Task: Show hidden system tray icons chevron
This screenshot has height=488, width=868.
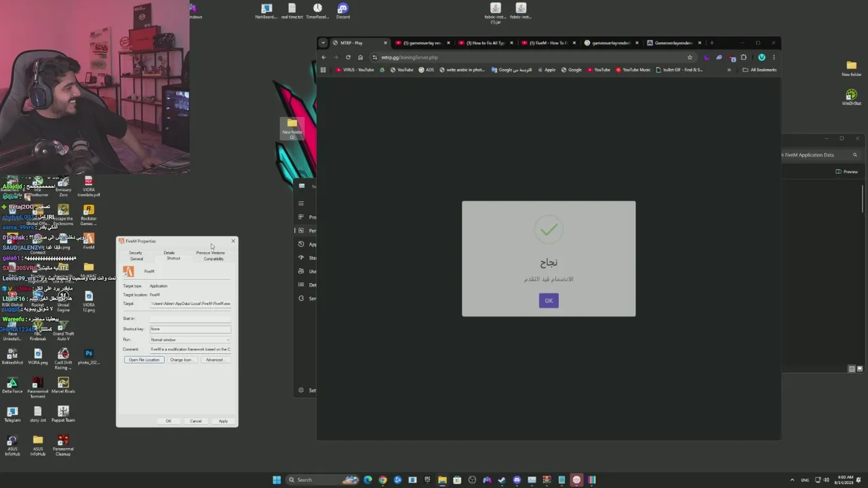Action: coord(792,480)
